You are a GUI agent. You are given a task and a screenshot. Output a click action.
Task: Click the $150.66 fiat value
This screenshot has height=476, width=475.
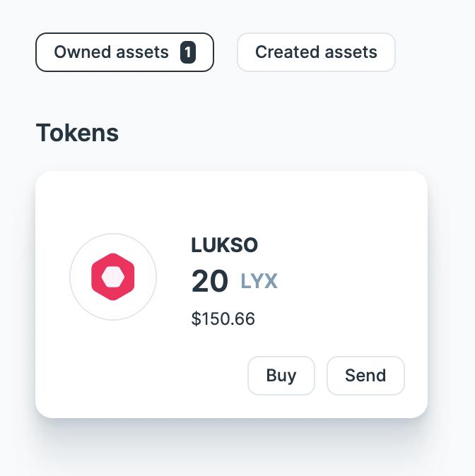(223, 319)
